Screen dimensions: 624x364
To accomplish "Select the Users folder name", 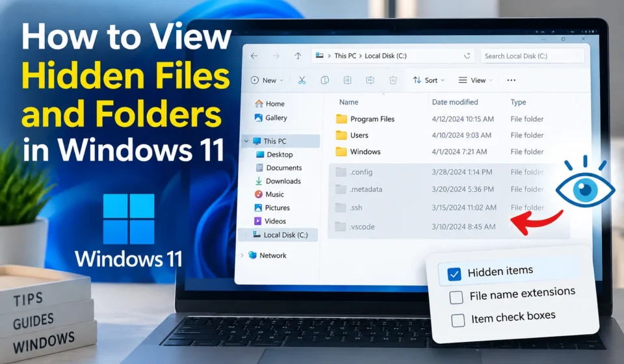I will tap(359, 135).
